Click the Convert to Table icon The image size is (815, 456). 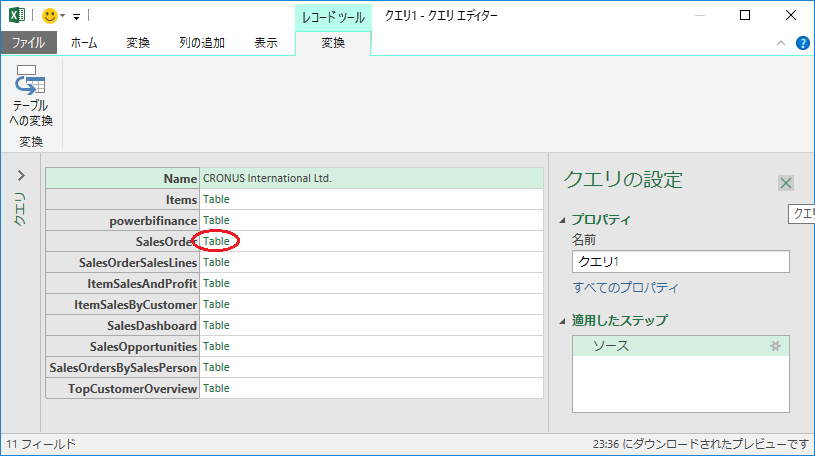coord(29,80)
